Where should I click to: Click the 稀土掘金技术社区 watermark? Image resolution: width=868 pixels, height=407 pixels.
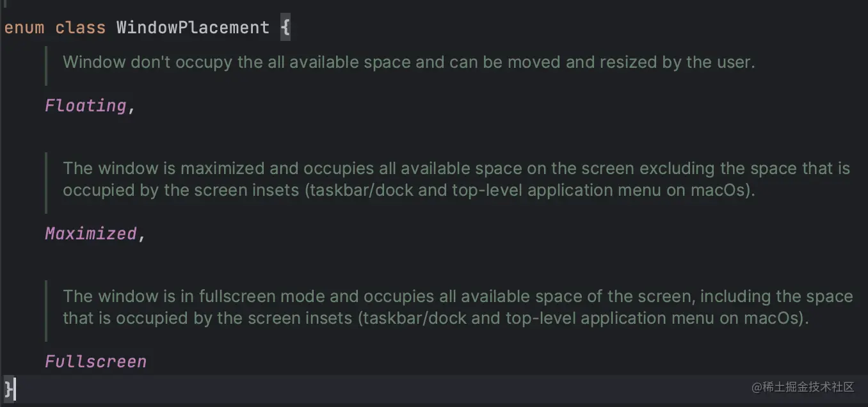(803, 387)
